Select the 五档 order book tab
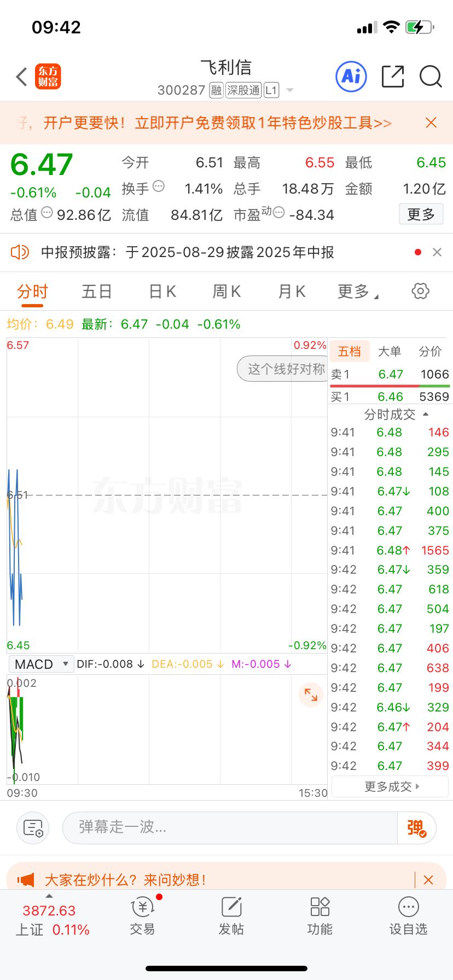The width and height of the screenshot is (453, 980). [x=349, y=351]
